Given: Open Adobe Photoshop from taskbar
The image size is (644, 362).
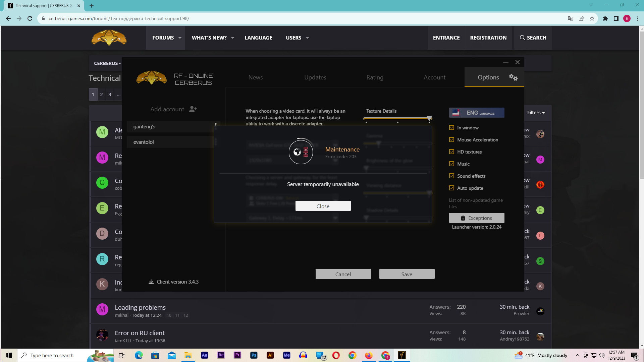Looking at the screenshot, I should coord(254,355).
